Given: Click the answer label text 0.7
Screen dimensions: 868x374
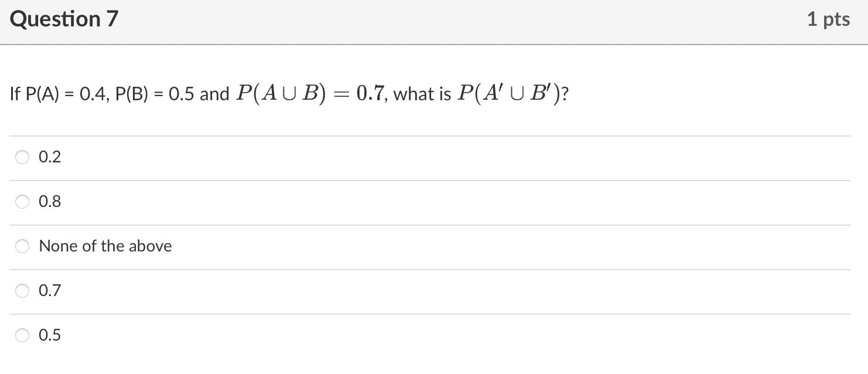Looking at the screenshot, I should point(49,290).
